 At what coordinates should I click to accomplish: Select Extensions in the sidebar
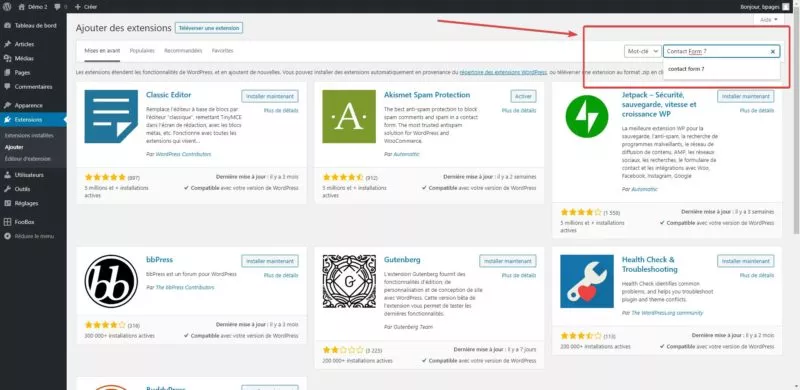(x=34, y=119)
